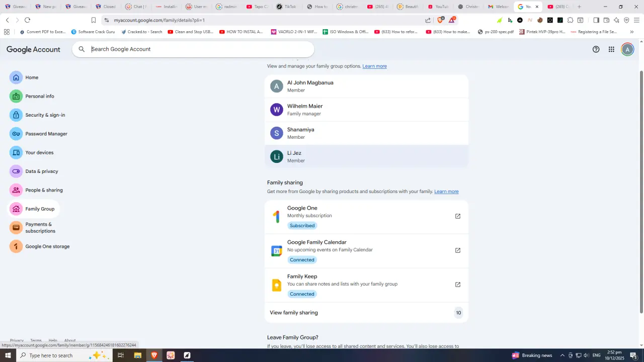The height and width of the screenshot is (362, 644).
Task: Open a new browser tab
Action: (579, 7)
